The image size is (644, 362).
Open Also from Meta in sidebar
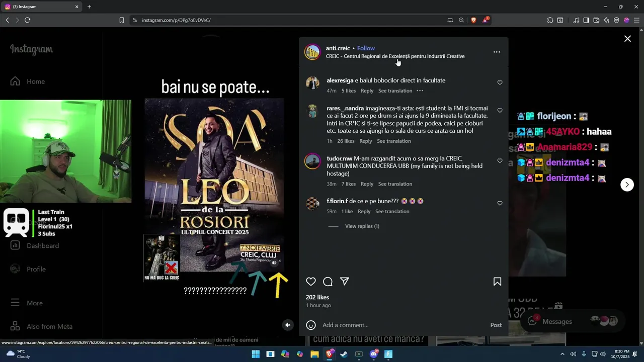pos(41,326)
